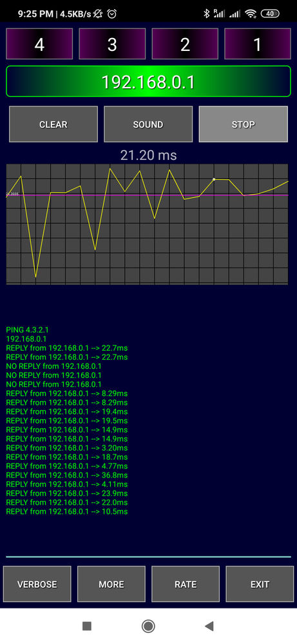Select the reply line with 19.5ms
This screenshot has width=297, height=644.
[x=67, y=420]
